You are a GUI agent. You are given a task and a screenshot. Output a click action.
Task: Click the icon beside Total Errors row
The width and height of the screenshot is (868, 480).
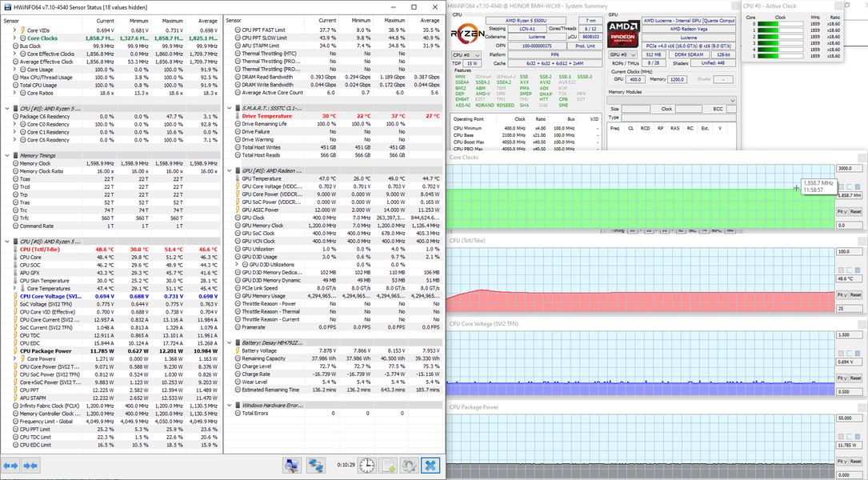click(x=238, y=413)
